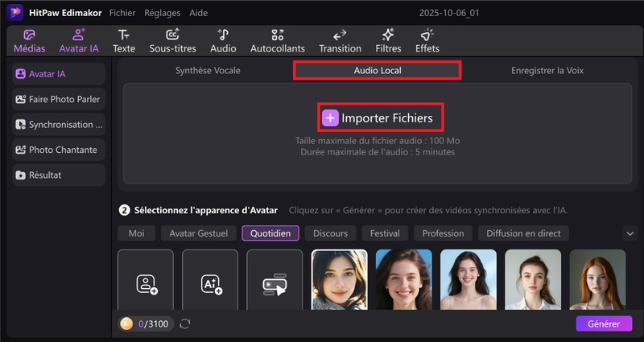Open the Réglages menu
Screen dimensions: 644x342
tap(163, 13)
